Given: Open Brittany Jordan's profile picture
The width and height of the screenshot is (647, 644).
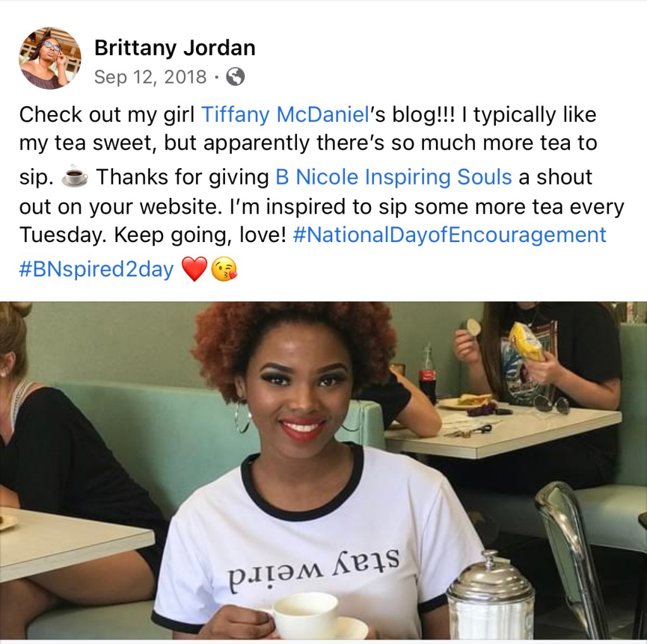Looking at the screenshot, I should (50, 58).
